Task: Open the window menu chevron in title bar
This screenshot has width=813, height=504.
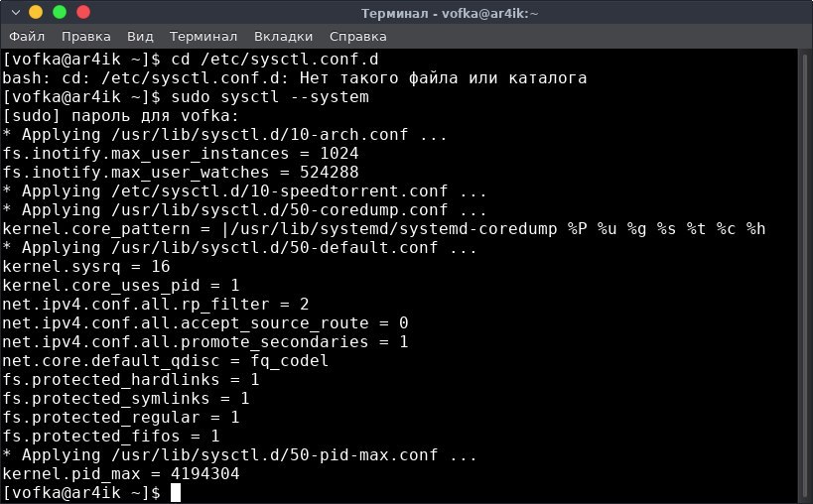Action: point(15,12)
